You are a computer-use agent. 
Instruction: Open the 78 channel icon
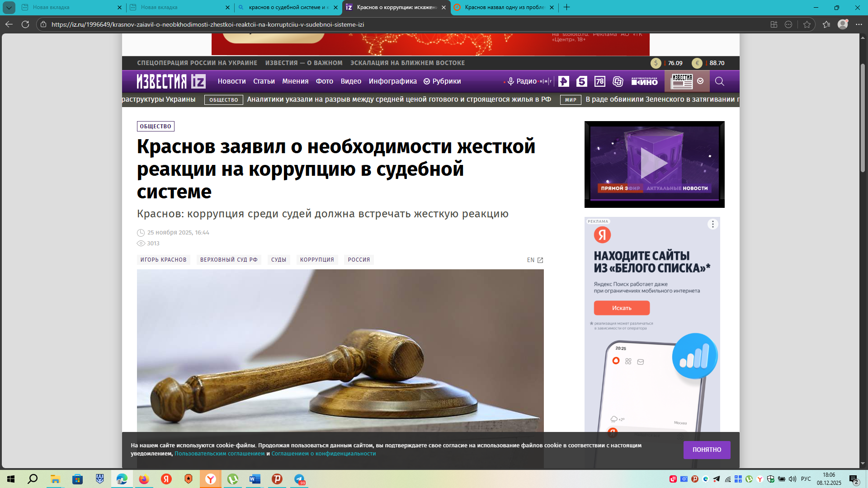click(599, 81)
